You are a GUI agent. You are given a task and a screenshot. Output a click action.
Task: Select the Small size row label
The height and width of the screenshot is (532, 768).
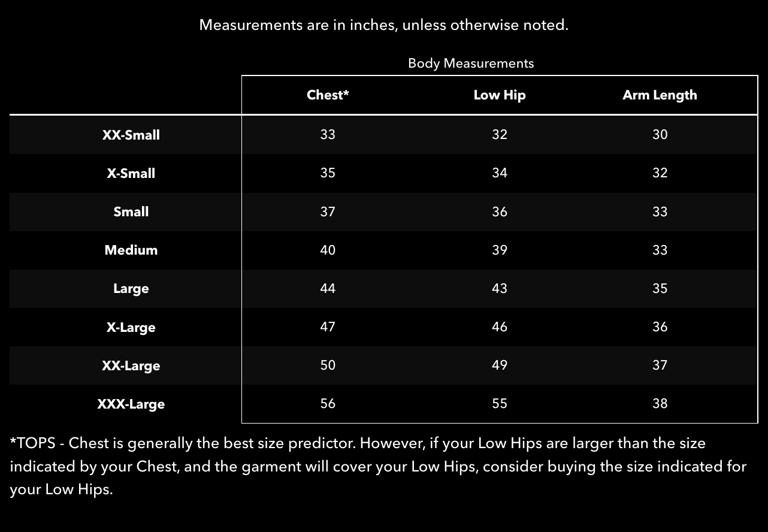131,211
